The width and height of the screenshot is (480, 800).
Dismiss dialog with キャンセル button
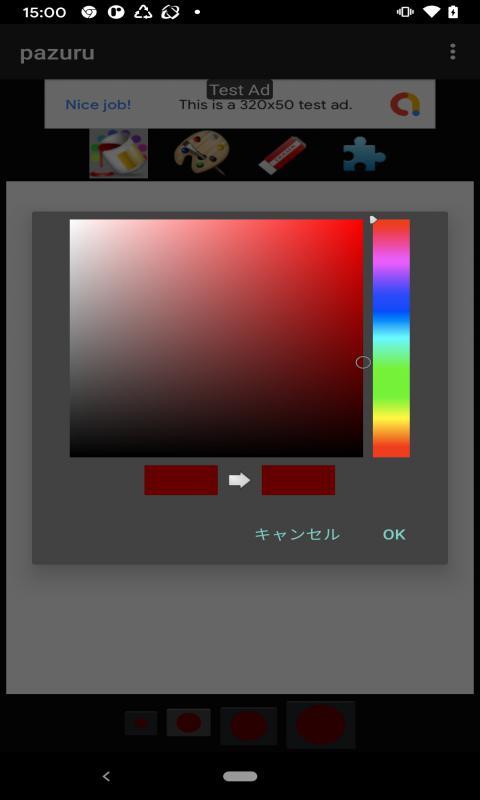tap(297, 535)
